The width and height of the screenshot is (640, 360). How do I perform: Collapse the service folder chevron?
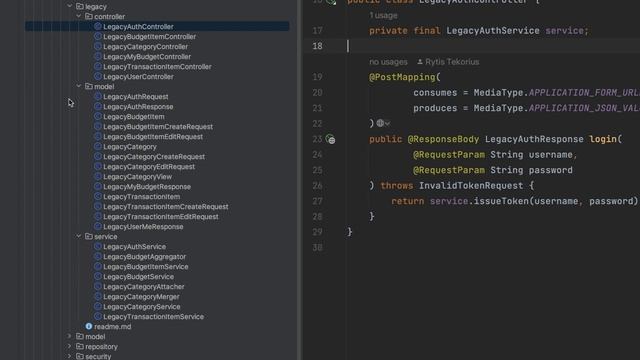point(79,236)
